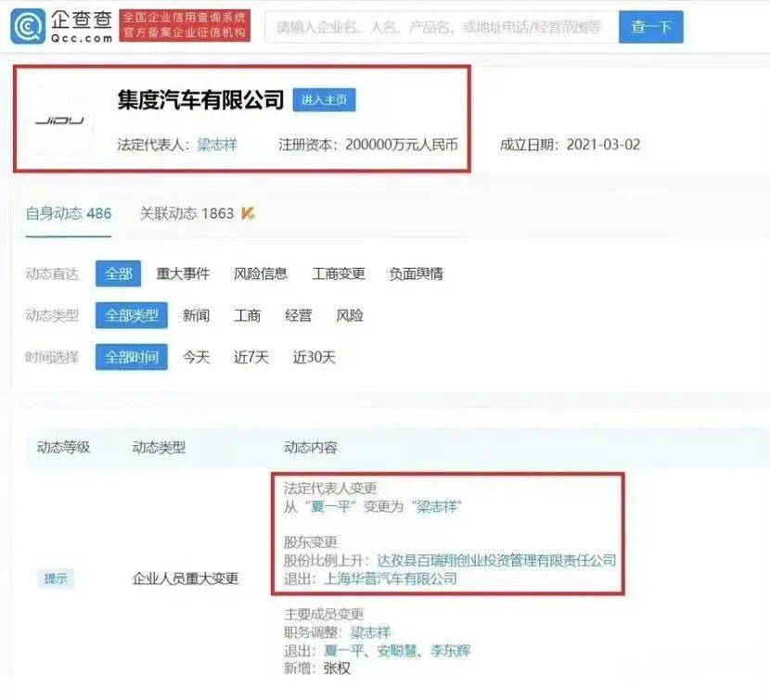Image resolution: width=770 pixels, height=700 pixels.
Task: Open 安聪慧 link in 退出 members
Action: [x=397, y=651]
